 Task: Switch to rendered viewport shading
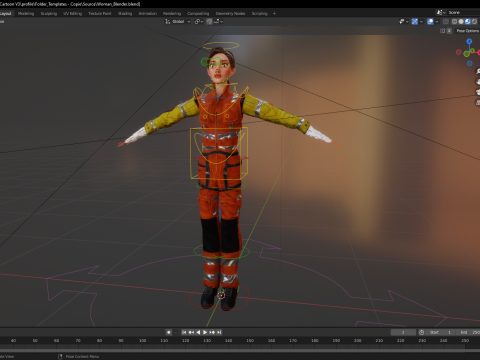(474, 21)
